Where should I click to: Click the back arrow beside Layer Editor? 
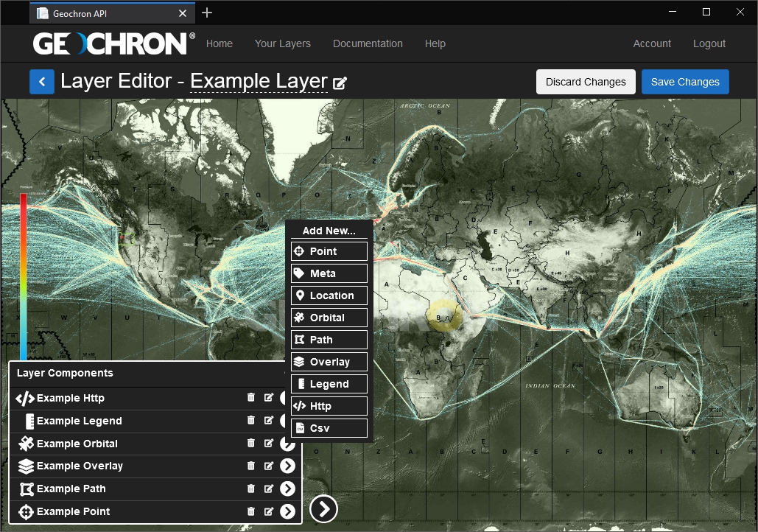click(42, 82)
